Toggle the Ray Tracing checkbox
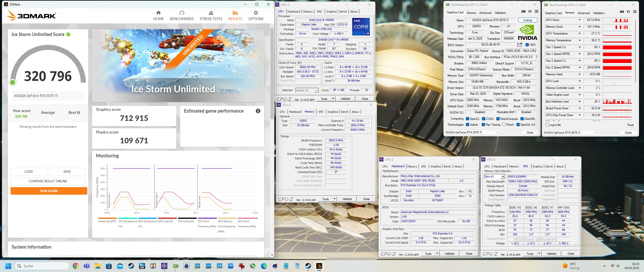This screenshot has width=644, height=272. coord(483,125)
